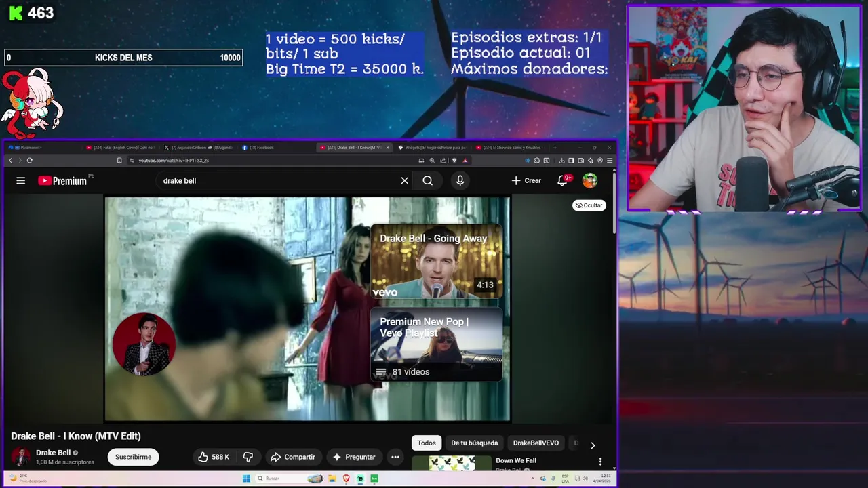868x488 pixels.
Task: Mute tab audio speaker icon
Action: pos(528,160)
